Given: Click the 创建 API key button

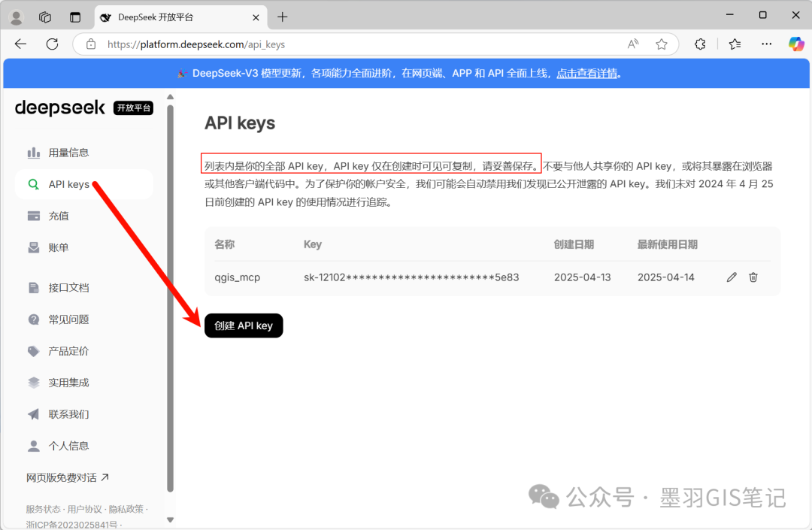Looking at the screenshot, I should pos(243,326).
